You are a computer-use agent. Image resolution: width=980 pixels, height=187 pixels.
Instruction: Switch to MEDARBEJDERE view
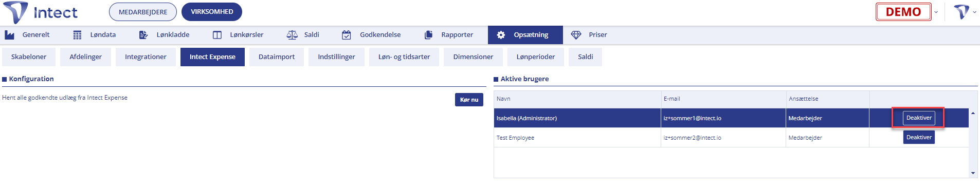[143, 12]
